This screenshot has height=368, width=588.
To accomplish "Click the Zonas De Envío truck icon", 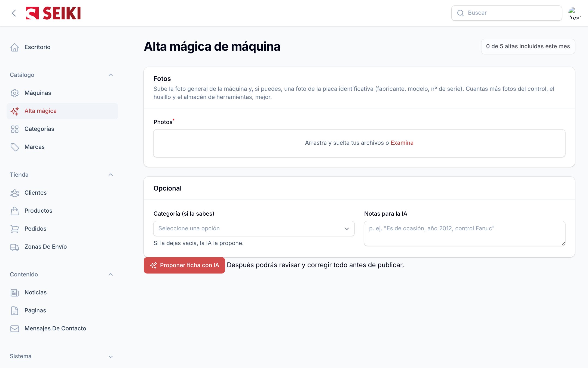I will pos(15,247).
